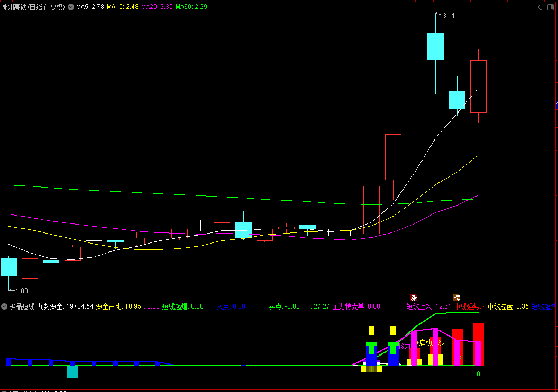This screenshot has width=558, height=392.
Task: Select the flat white limit-up dash left of the 3.11 candle
Action: tap(414, 76)
